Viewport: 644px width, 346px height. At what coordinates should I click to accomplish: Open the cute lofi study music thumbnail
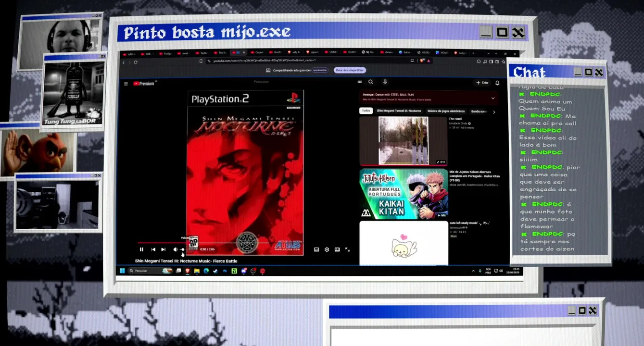coord(404,243)
